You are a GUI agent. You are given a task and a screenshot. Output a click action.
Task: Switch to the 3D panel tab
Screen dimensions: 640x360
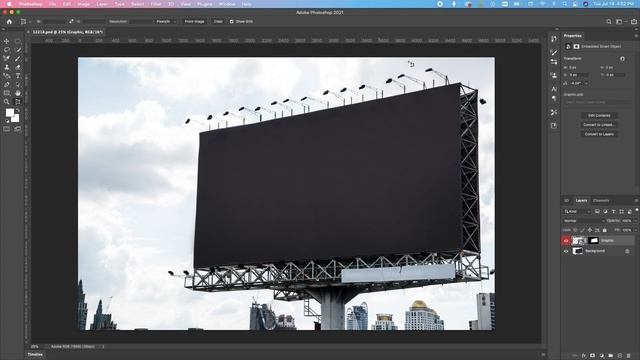click(567, 201)
